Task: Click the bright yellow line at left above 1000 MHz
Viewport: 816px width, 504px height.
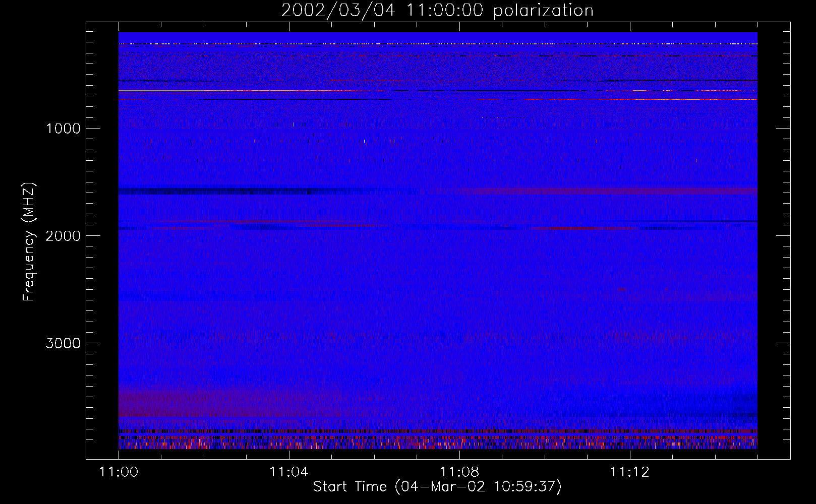Action: coord(202,91)
